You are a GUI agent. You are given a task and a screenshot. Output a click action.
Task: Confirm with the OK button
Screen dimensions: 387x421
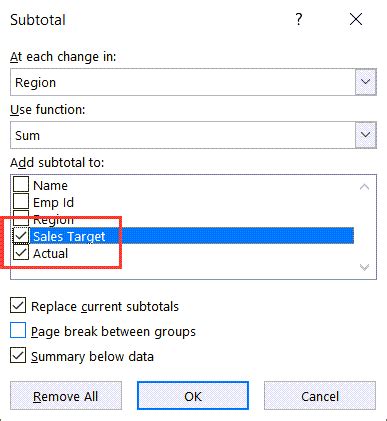click(193, 396)
